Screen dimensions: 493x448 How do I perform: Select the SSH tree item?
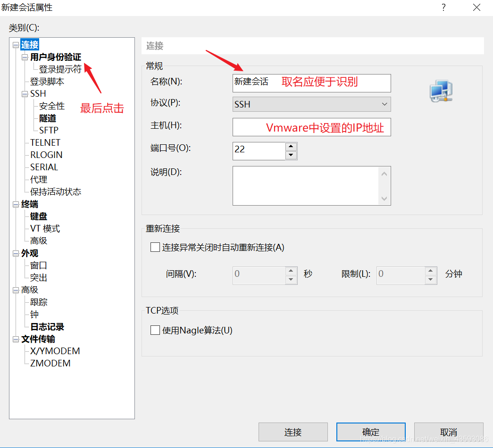pos(38,94)
